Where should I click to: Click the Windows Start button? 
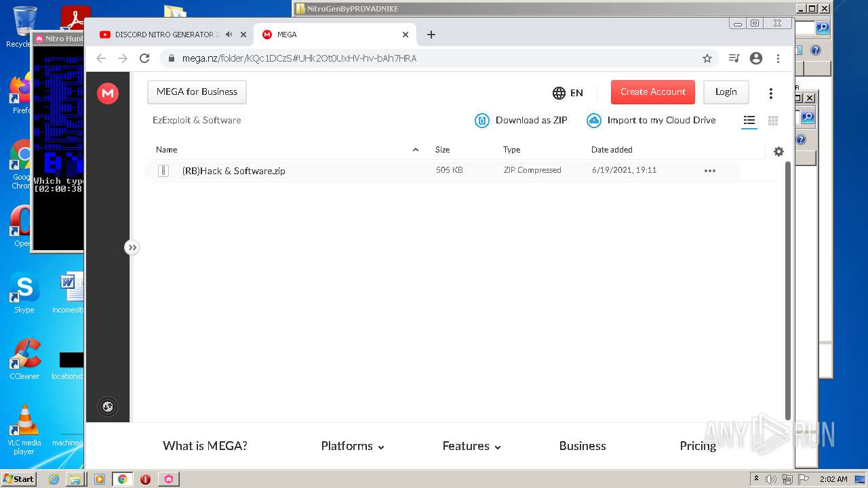tap(19, 479)
